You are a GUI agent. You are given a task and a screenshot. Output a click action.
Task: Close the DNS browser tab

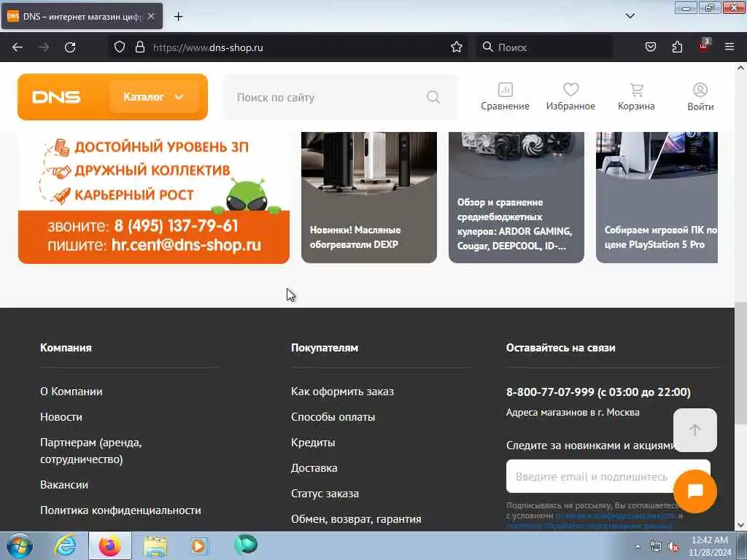tap(150, 16)
